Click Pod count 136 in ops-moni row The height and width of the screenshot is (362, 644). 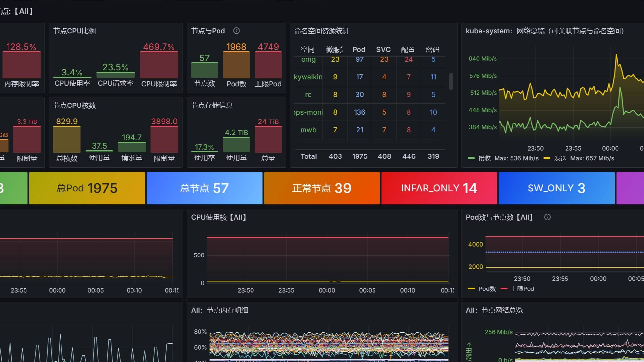pyautogui.click(x=359, y=112)
